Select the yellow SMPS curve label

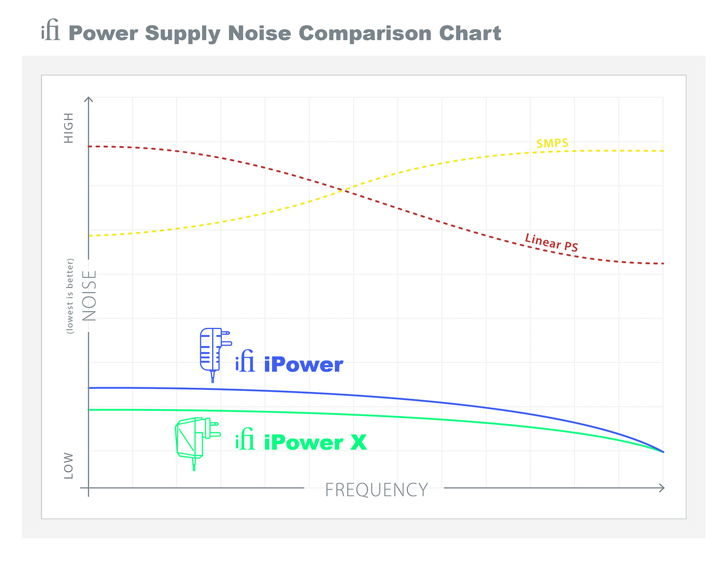552,144
